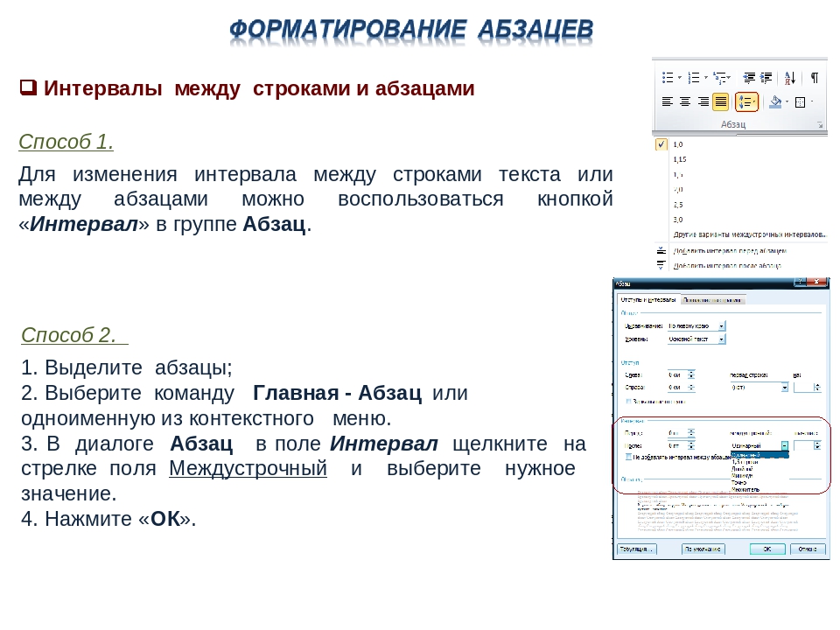Switch to second tab of Абзац dialog

click(x=712, y=300)
